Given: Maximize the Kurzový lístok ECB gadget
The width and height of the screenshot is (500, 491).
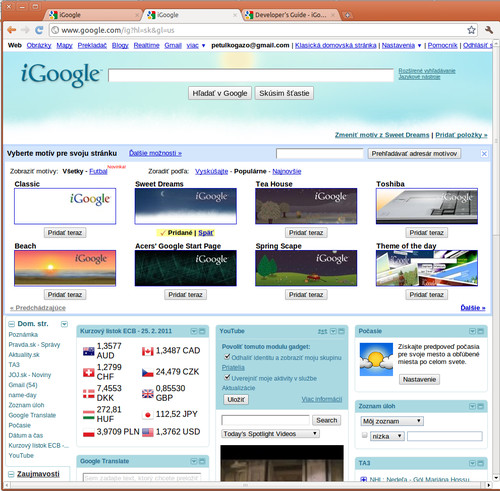Looking at the screenshot, I should coord(202,331).
